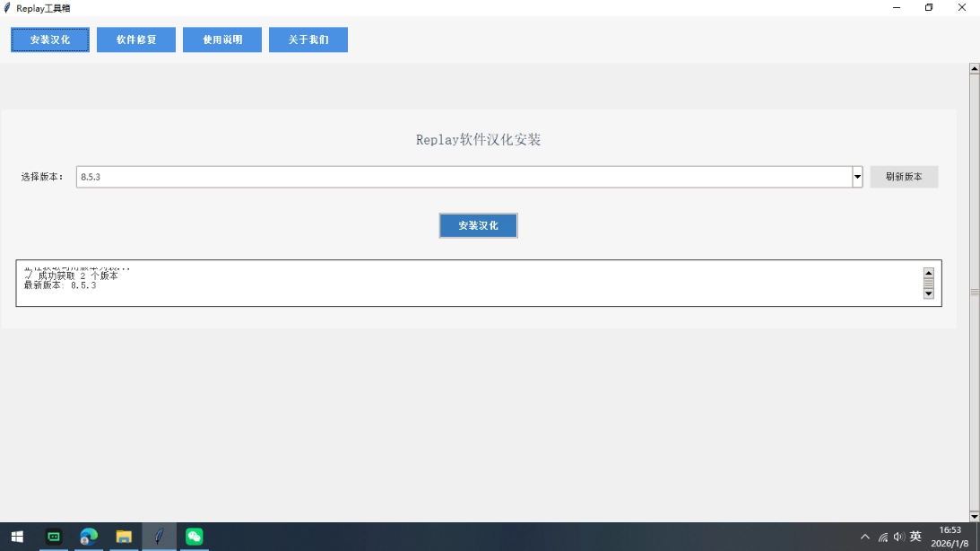Open the taskbar clock and calendar flyout
The width and height of the screenshot is (980, 551).
(950, 537)
